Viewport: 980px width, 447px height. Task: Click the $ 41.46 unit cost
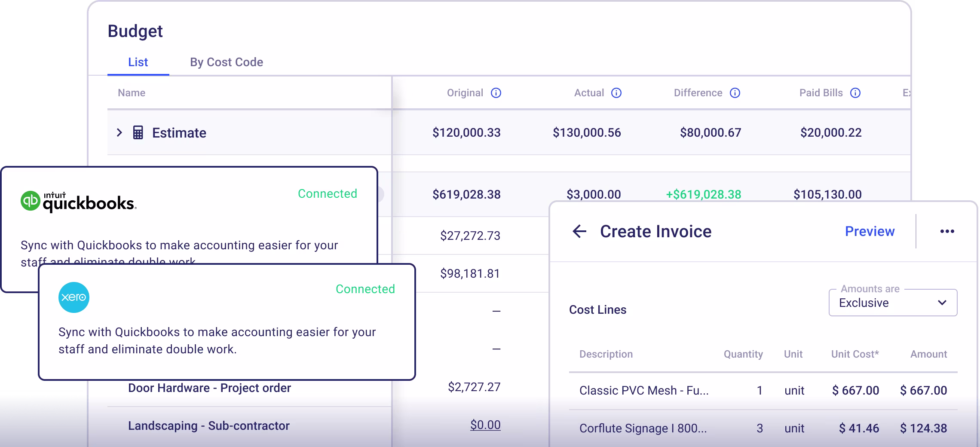tap(859, 428)
